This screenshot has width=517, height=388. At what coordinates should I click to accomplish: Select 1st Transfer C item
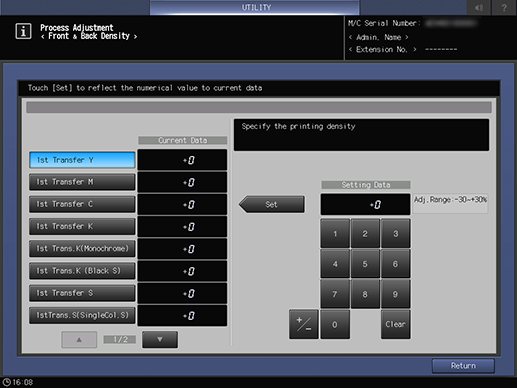pyautogui.click(x=82, y=204)
